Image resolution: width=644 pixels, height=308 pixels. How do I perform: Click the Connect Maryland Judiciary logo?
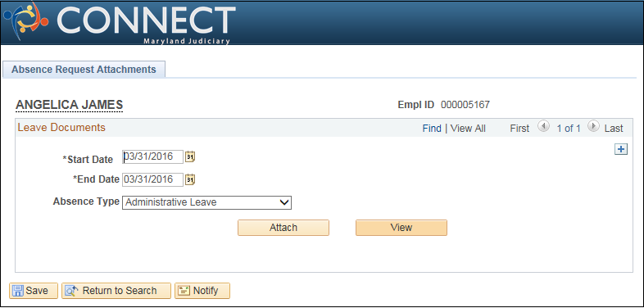coord(119,23)
